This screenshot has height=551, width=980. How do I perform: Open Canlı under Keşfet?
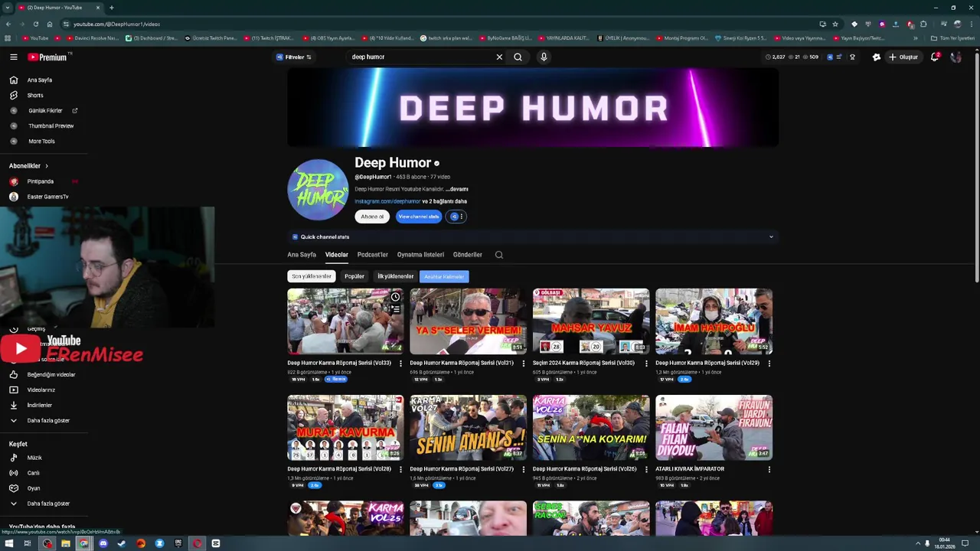33,473
